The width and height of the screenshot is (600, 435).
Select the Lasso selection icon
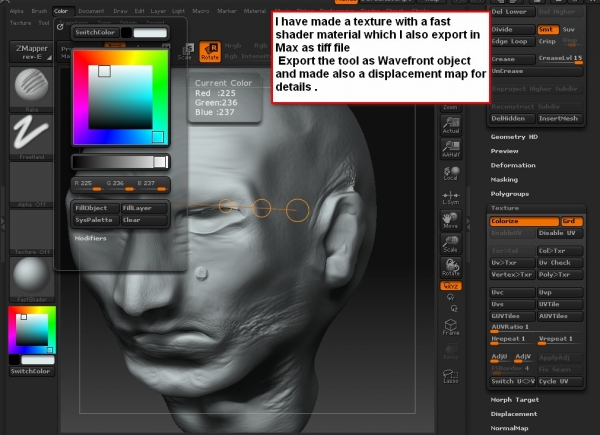point(451,375)
